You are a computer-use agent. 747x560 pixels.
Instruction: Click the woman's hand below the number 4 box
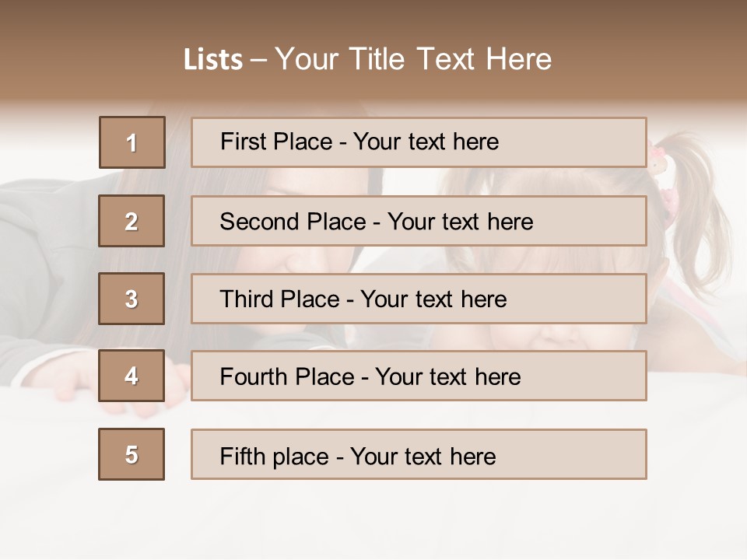click(128, 408)
